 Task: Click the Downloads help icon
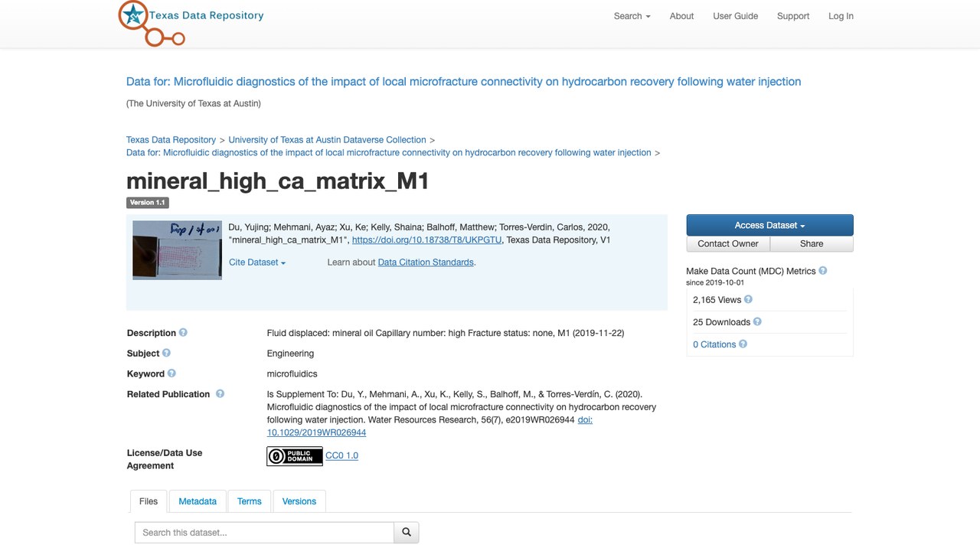click(x=757, y=322)
